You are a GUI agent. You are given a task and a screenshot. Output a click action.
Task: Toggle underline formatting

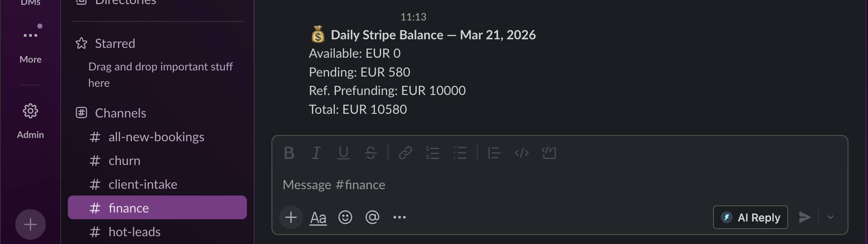tap(343, 153)
